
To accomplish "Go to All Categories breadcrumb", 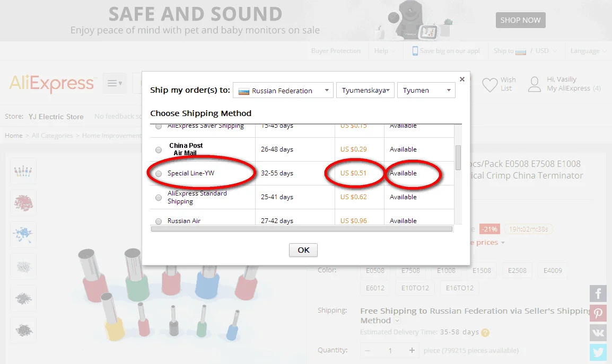I will coord(53,136).
